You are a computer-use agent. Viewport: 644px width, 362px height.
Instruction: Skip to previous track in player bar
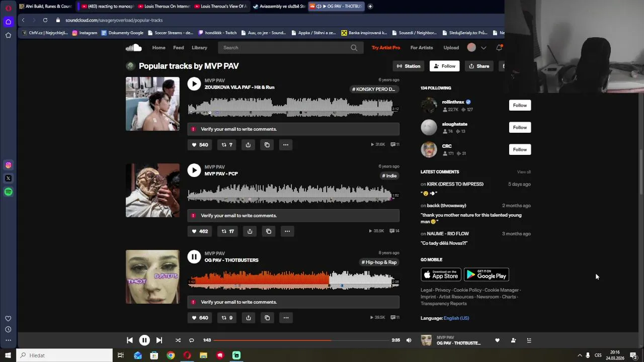[130, 340]
